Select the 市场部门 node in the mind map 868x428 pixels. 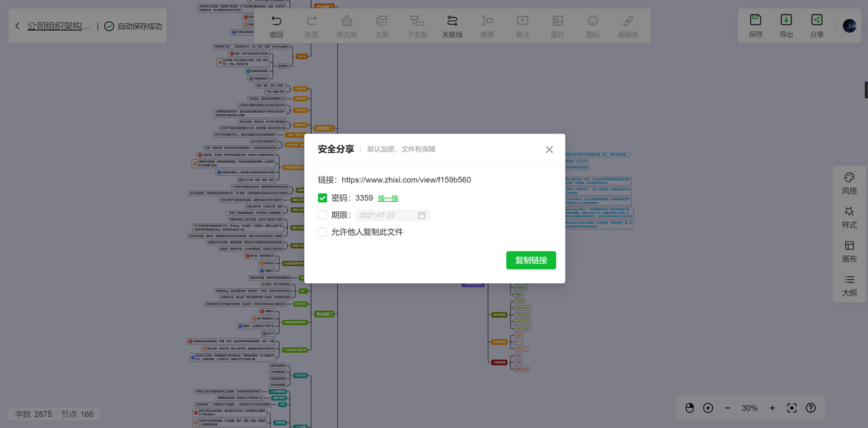[324, 314]
